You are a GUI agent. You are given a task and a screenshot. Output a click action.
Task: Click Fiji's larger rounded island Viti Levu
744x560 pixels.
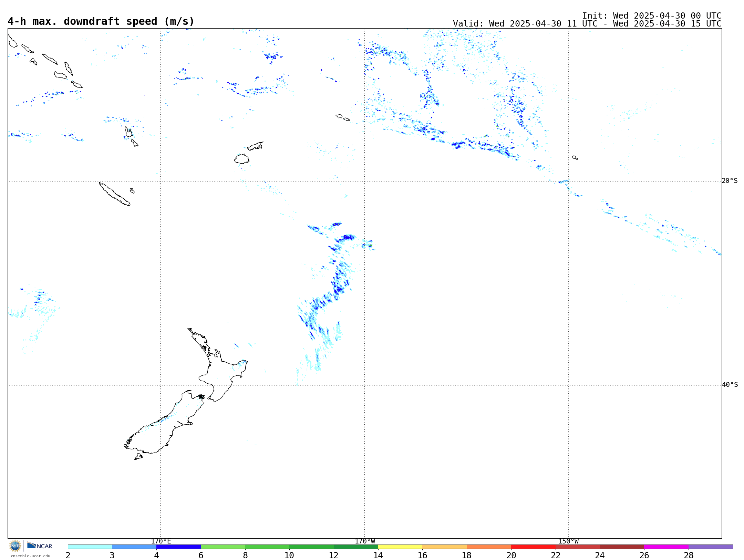242,159
